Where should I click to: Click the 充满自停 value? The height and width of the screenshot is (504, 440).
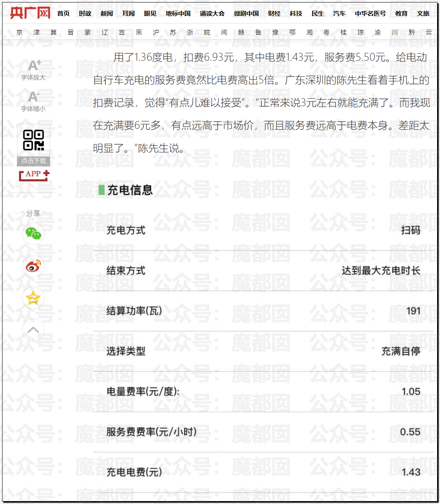tap(401, 351)
